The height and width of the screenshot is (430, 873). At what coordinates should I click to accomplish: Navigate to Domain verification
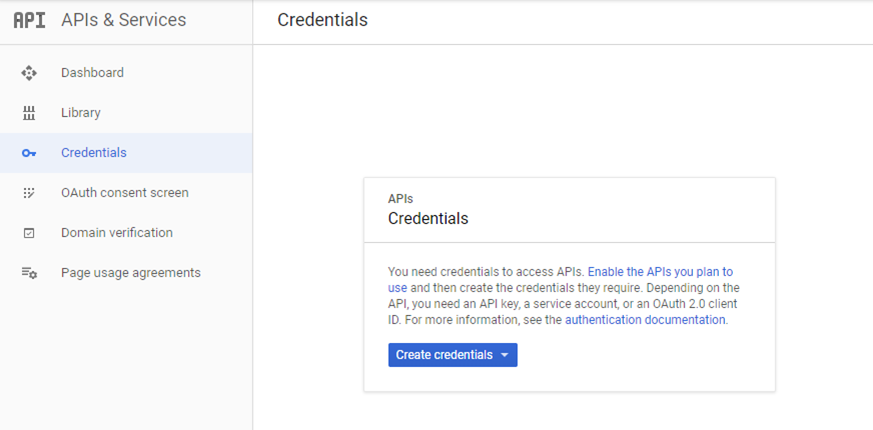coord(116,233)
